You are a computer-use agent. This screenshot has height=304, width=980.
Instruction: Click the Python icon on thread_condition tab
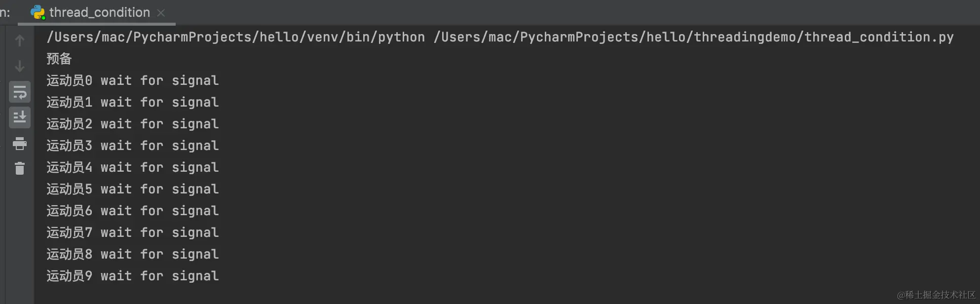coord(38,12)
